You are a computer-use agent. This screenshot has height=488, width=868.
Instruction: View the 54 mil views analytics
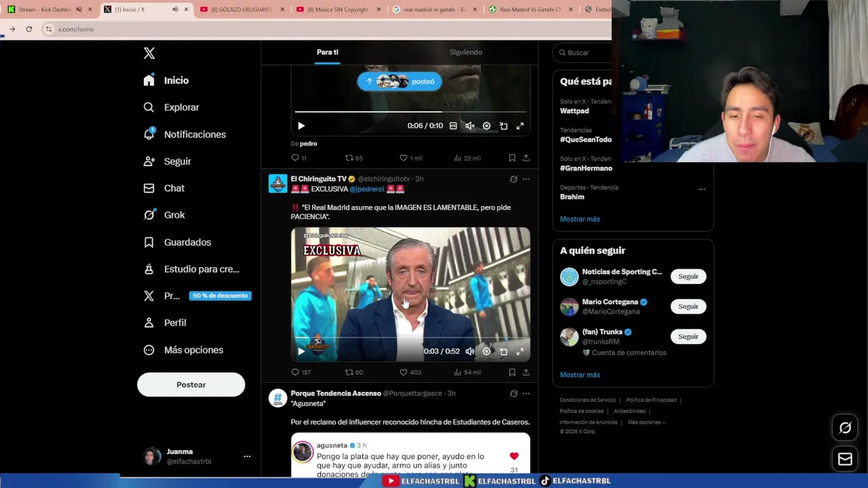coord(467,372)
